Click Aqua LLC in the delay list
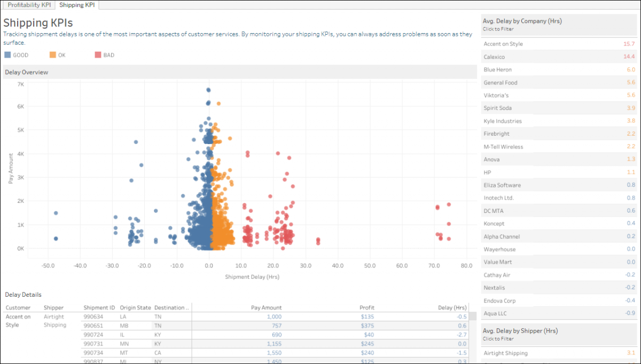Viewport: 641px width, 364px height. point(559,313)
